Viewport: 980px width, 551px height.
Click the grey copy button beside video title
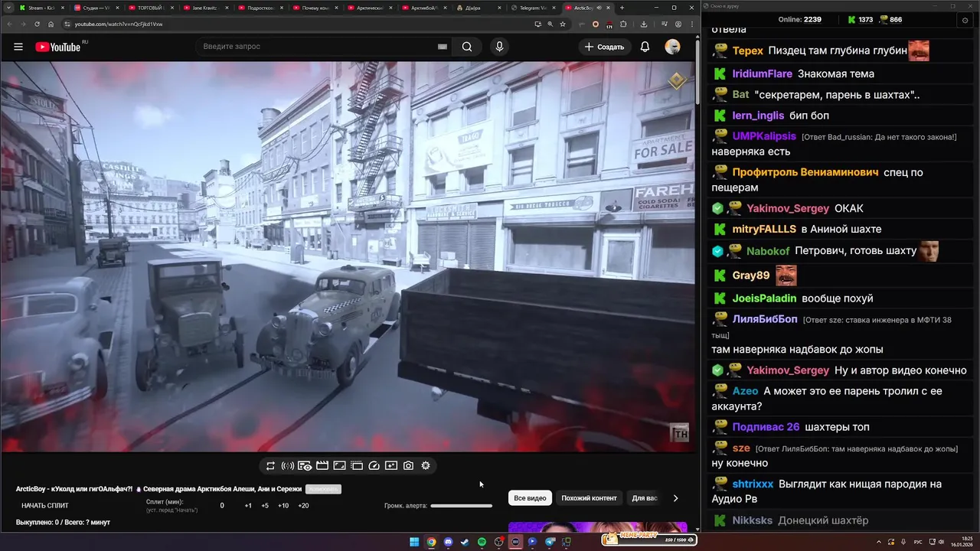(323, 489)
